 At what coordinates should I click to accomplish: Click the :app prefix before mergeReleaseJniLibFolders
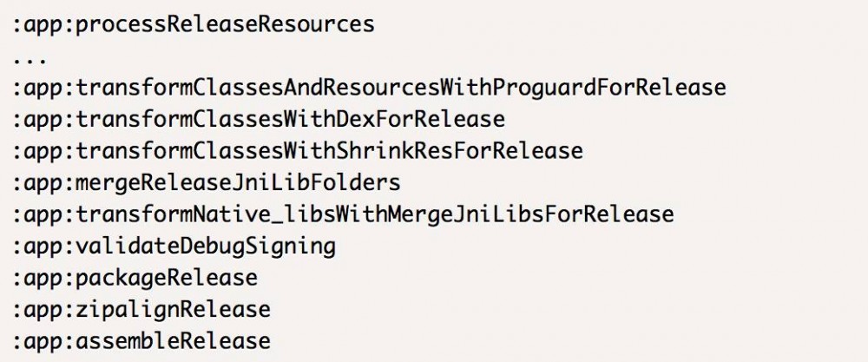pyautogui.click(x=41, y=182)
